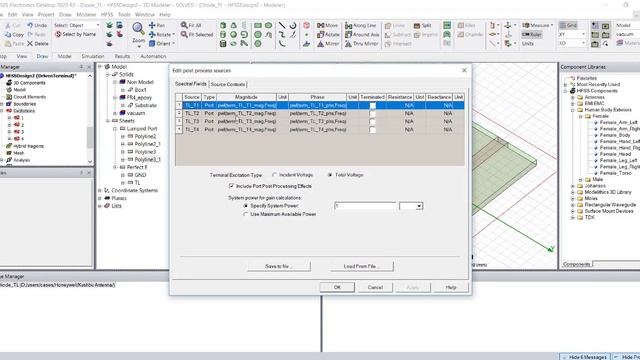The height and width of the screenshot is (360, 640).
Task: Click Duplicate Along Line
Action: [x=360, y=25]
